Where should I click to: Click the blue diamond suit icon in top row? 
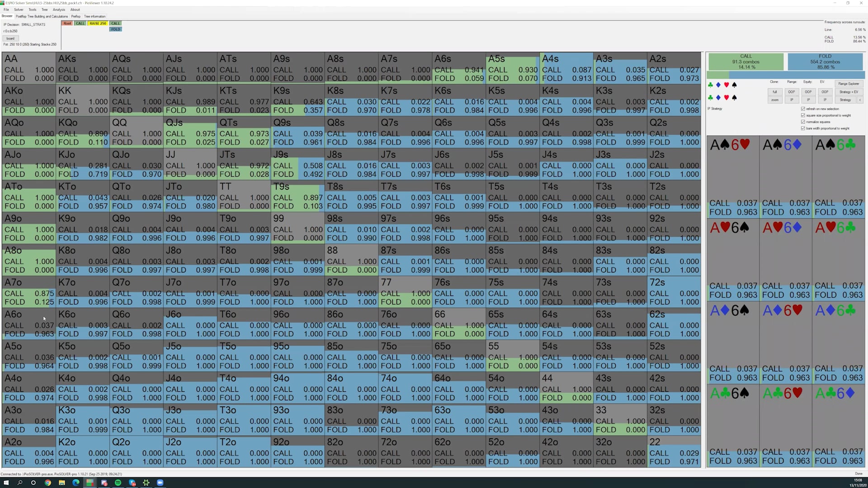[x=718, y=85]
